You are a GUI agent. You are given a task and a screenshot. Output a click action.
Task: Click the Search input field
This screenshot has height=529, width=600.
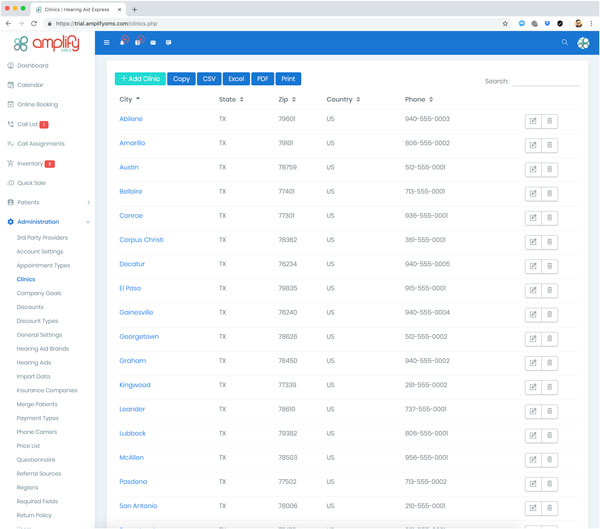(545, 81)
